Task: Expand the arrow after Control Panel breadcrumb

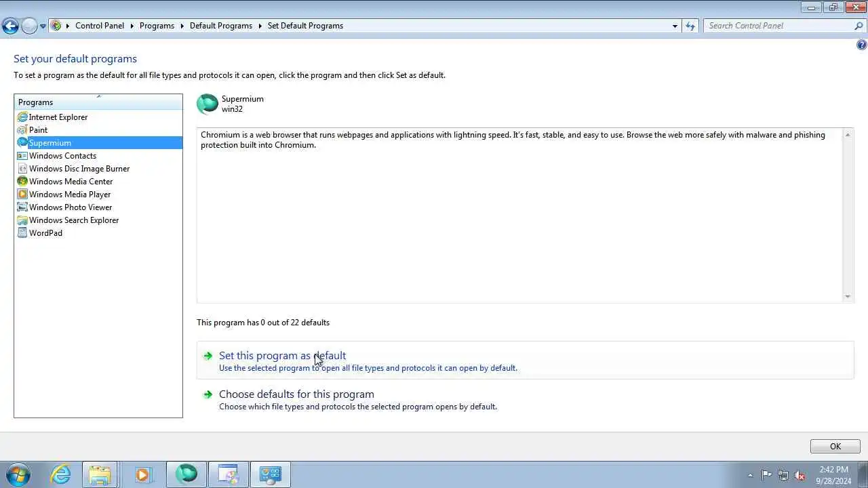Action: click(x=132, y=26)
